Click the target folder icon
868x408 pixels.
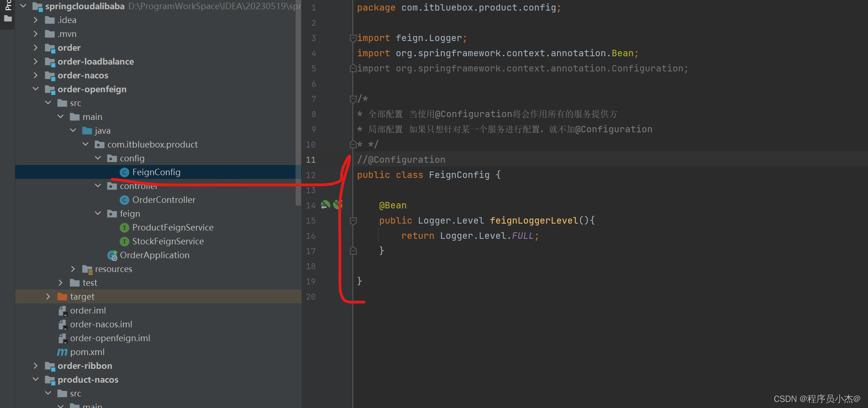pos(62,296)
